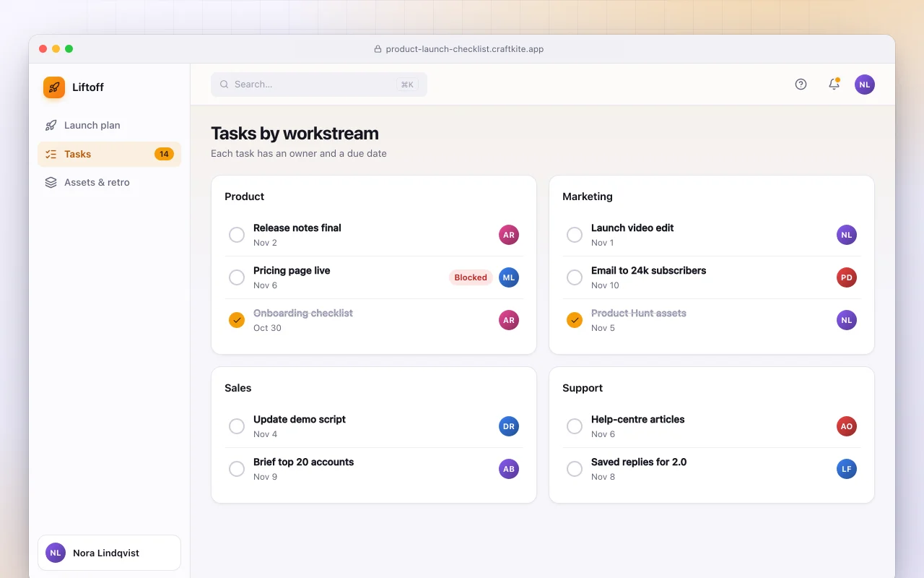
Task: Uncheck the Onboarding checklist task
Action: (x=237, y=320)
